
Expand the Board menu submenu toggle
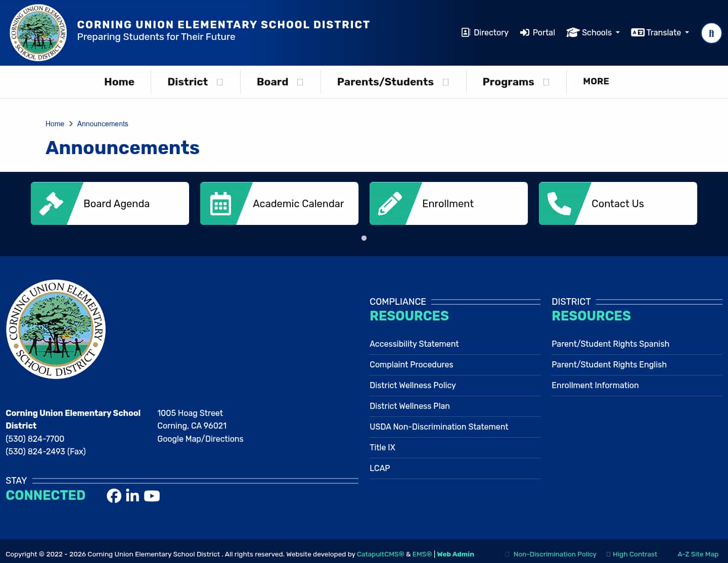[x=300, y=82]
